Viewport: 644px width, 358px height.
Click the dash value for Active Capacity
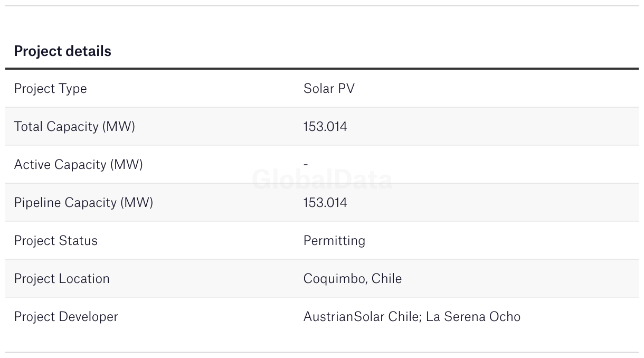(306, 164)
